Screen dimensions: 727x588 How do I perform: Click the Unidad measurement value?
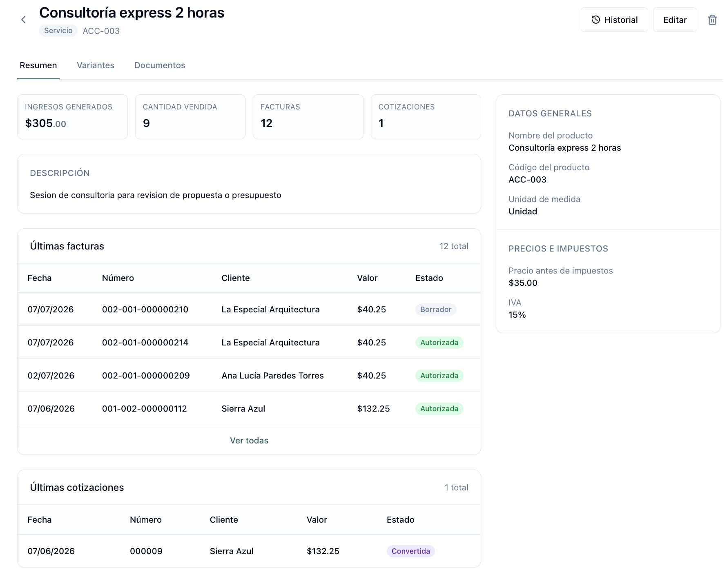(523, 212)
